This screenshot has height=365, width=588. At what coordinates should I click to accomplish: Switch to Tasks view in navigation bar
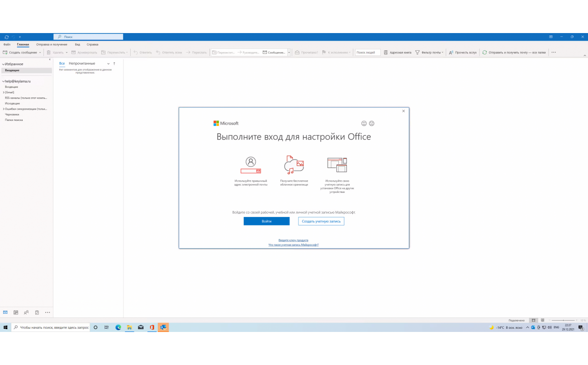(x=37, y=312)
